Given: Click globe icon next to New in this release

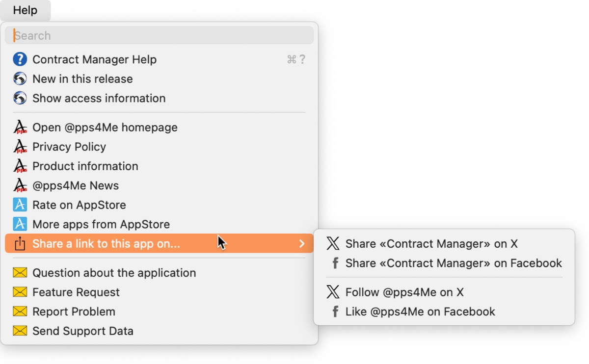Looking at the screenshot, I should [20, 79].
